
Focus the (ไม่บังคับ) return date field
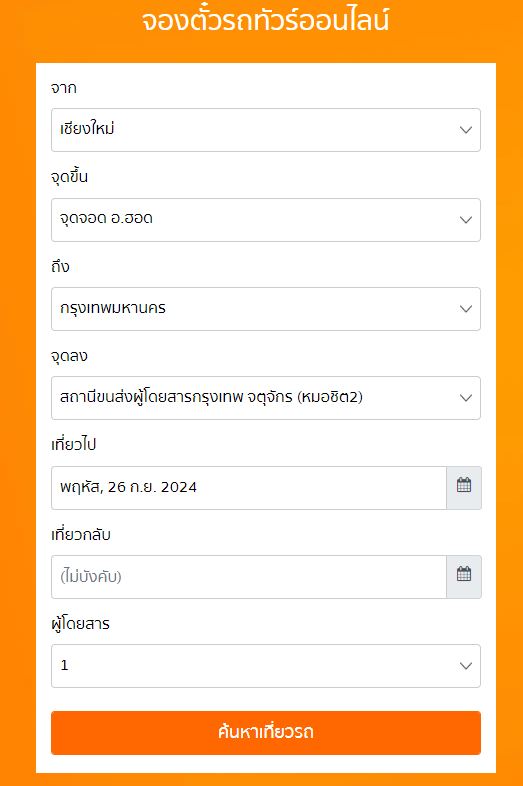pos(249,576)
